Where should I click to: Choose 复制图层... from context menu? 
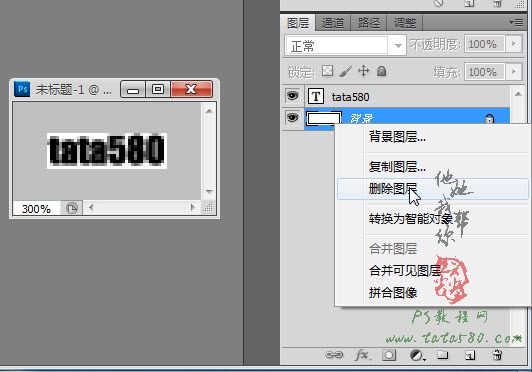click(x=397, y=167)
